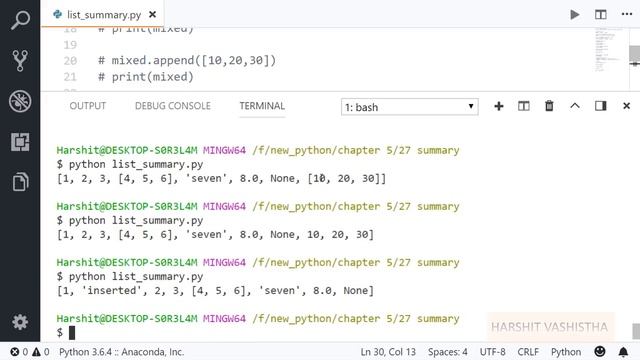The image size is (640, 360).
Task: Select Python 3.6.4 Anaconda interpreter
Action: coord(121,352)
